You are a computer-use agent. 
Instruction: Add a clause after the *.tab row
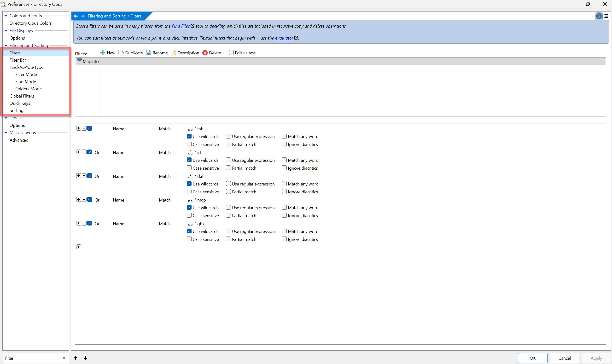[78, 128]
